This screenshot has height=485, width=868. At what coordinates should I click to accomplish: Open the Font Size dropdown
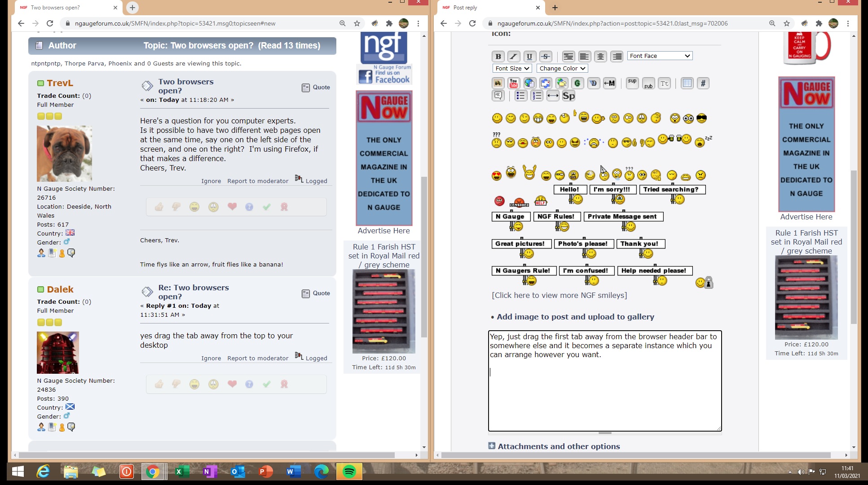(x=512, y=68)
